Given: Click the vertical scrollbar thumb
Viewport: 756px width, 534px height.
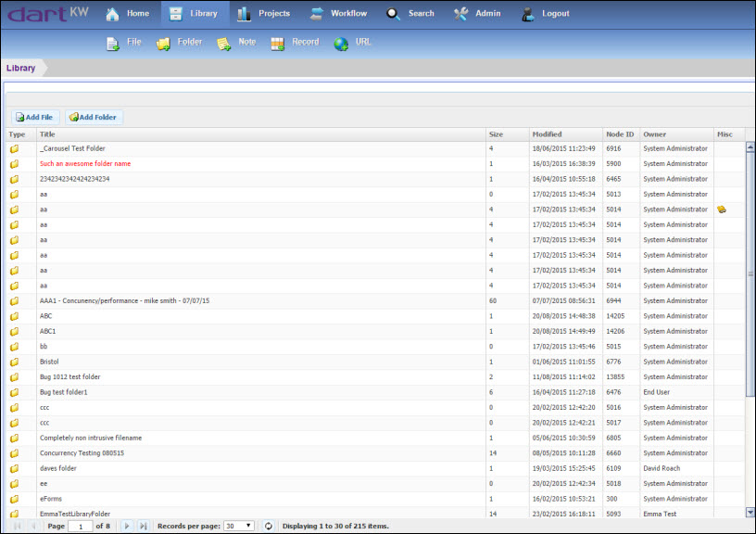Looking at the screenshot, I should 750,274.
